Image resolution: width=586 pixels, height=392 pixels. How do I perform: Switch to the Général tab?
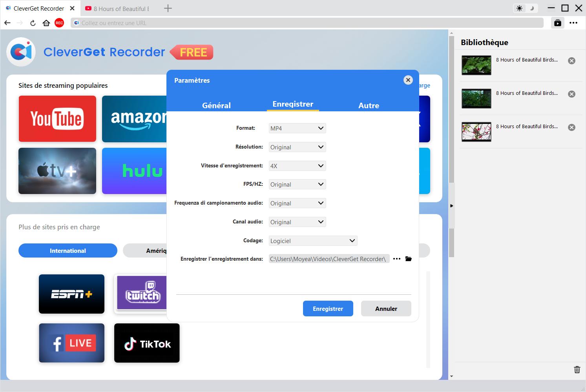click(x=216, y=105)
